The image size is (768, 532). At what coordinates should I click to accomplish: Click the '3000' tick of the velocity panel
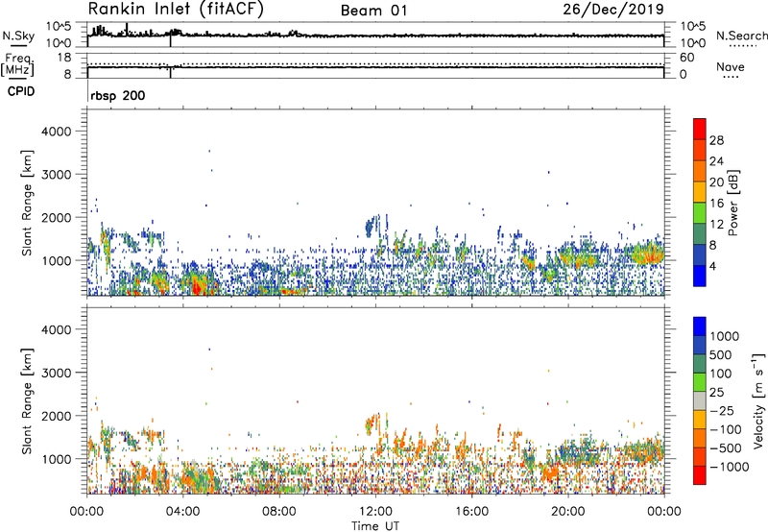[x=57, y=373]
